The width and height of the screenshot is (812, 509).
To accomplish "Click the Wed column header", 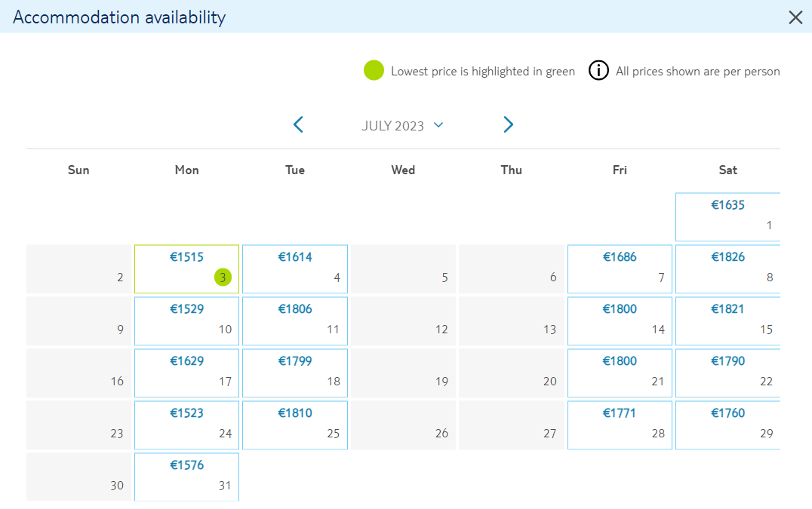I will [x=403, y=170].
